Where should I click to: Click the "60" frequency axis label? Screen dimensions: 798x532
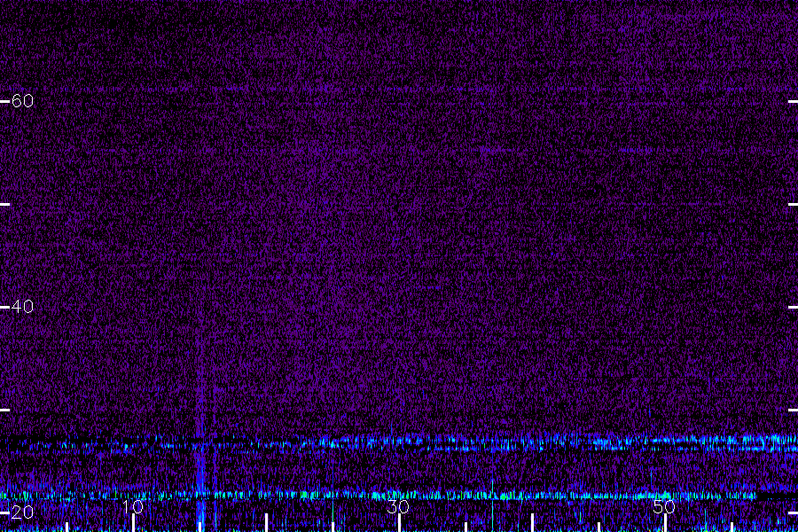[22, 101]
